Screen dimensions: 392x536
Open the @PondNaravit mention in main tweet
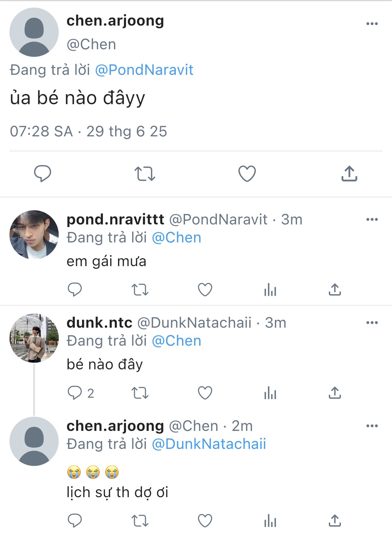point(144,70)
